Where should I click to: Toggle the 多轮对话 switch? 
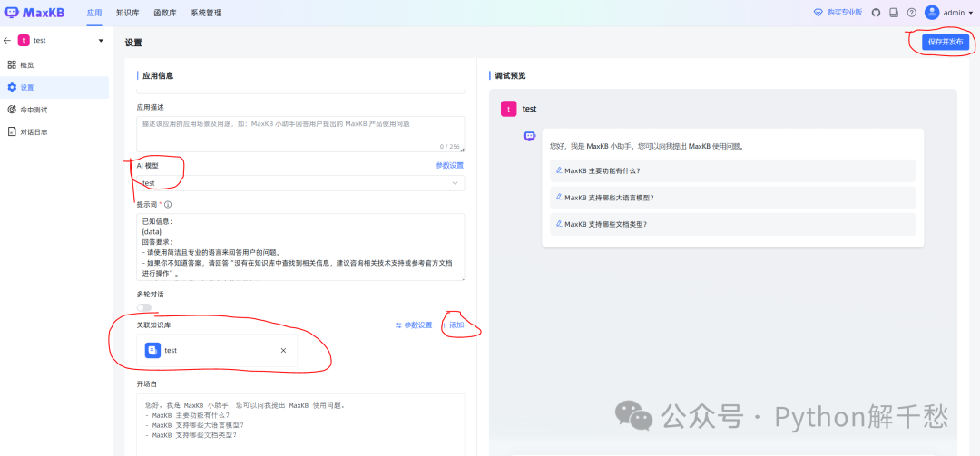click(x=144, y=307)
